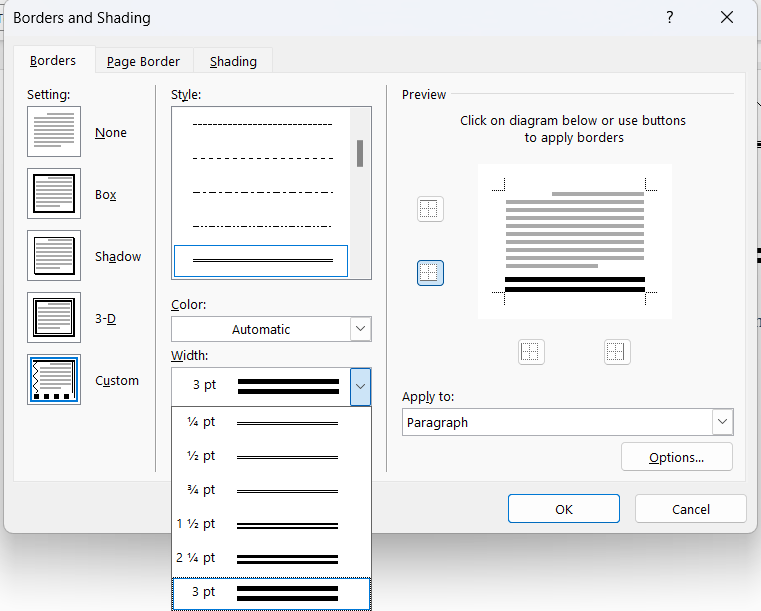
Task: Select the None border setting icon
Action: [54, 132]
